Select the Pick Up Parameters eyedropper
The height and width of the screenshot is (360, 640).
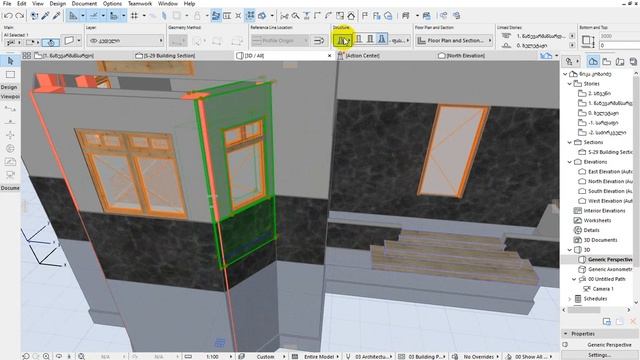[45, 16]
